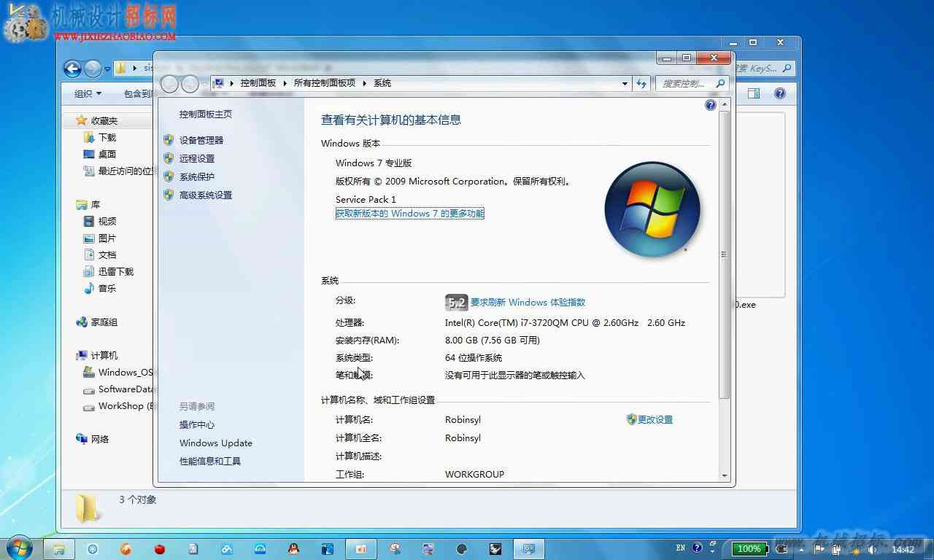Click the 5.2 experience rating badge
Image resolution: width=934 pixels, height=560 pixels.
point(456,302)
